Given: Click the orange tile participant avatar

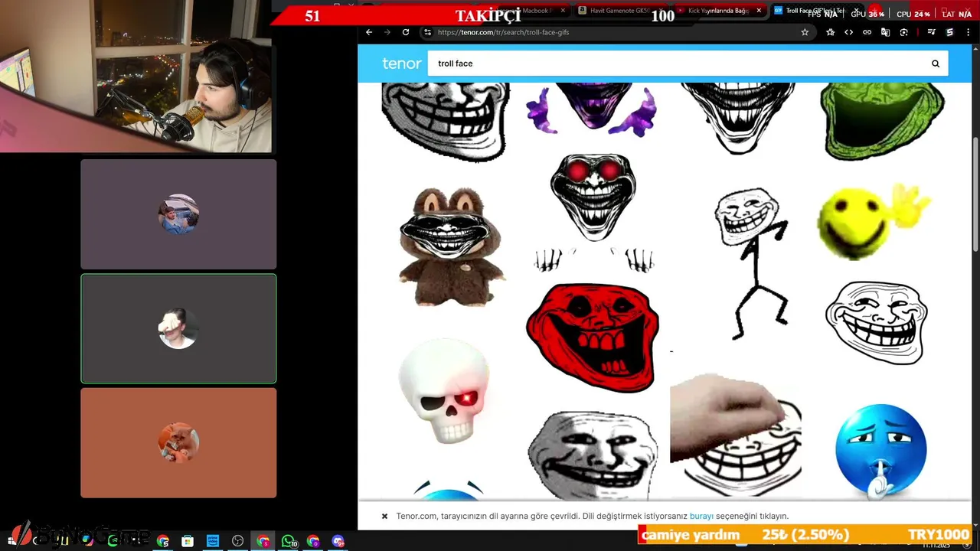Looking at the screenshot, I should (x=178, y=442).
